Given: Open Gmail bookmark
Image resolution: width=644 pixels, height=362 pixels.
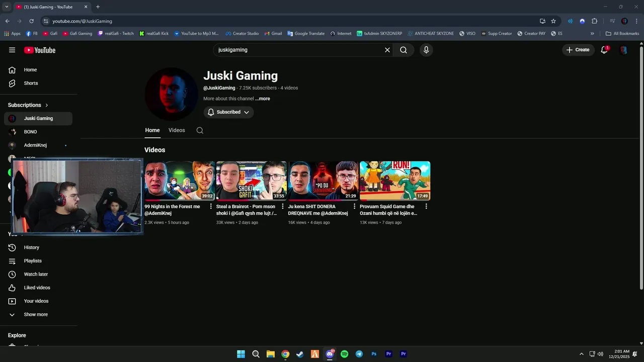Looking at the screenshot, I should pyautogui.click(x=273, y=34).
